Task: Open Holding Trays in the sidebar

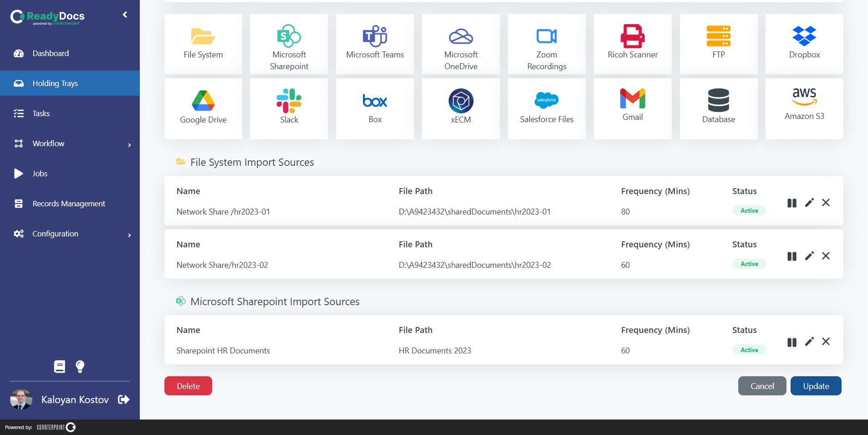Action: 70,83
